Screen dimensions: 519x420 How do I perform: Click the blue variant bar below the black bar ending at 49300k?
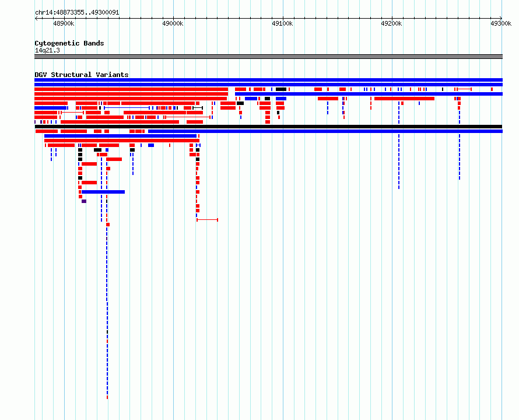[325, 131]
